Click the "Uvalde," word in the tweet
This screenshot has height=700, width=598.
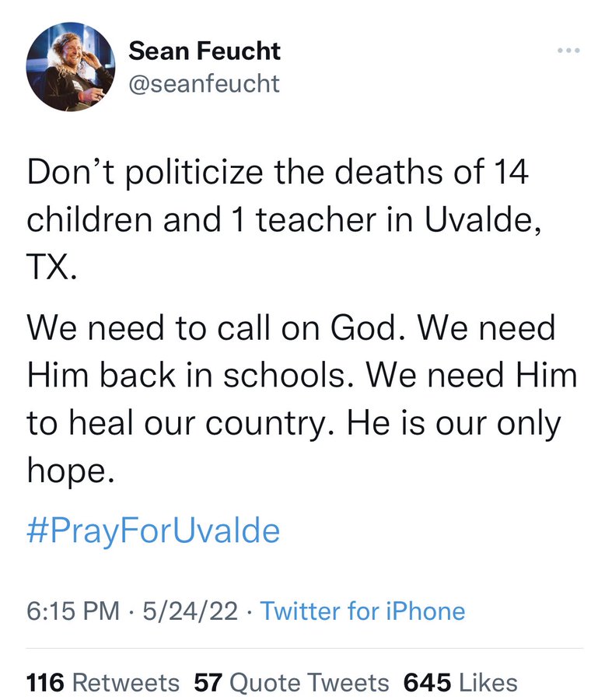pos(484,220)
